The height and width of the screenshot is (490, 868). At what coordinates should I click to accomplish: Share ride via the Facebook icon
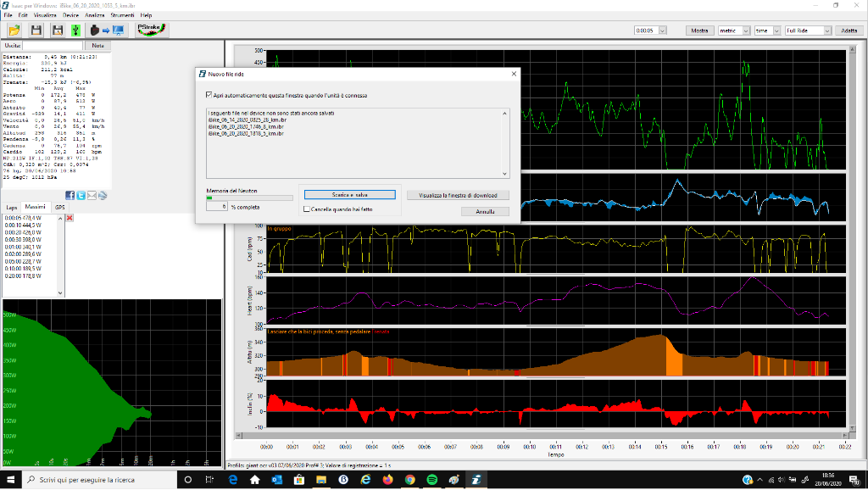pyautogui.click(x=70, y=195)
